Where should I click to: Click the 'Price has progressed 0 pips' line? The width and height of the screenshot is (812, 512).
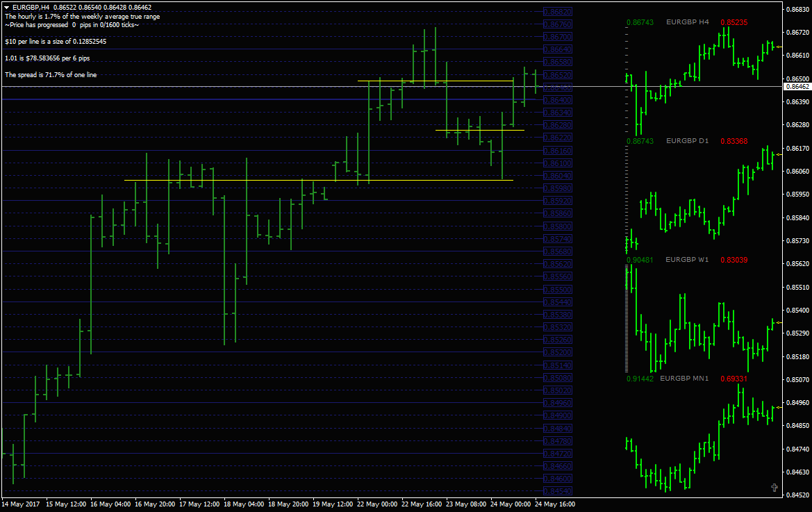coord(72,25)
